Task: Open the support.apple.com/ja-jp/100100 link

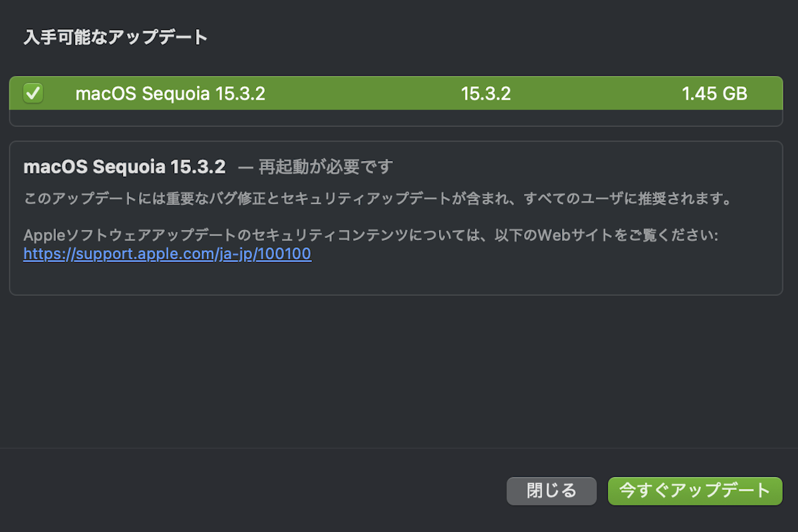Action: point(167,254)
